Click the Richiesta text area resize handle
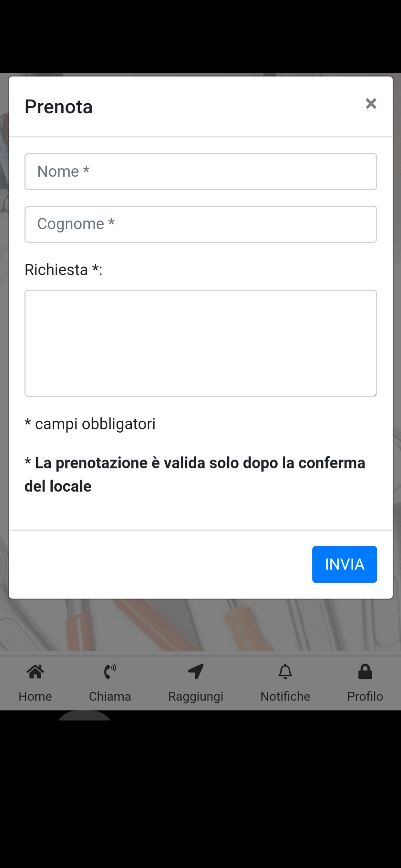Viewport: 401px width, 868px height. coord(374,394)
